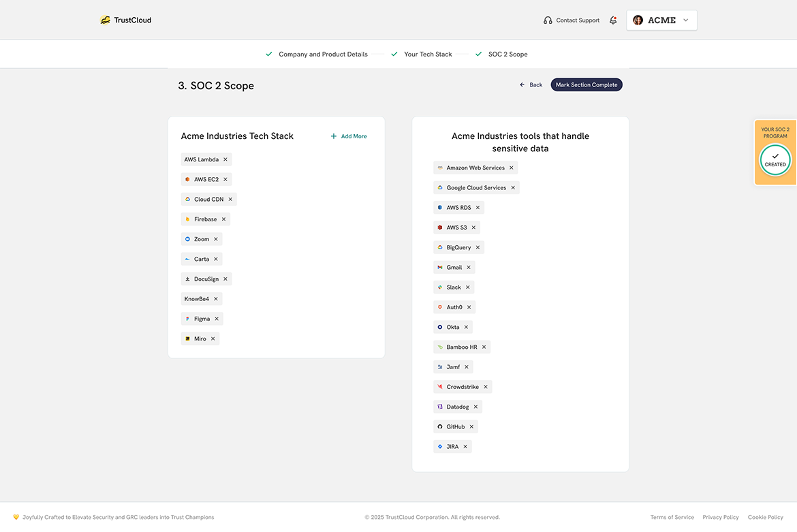Click the Contact Support headset icon
797x532 pixels.
coord(548,20)
